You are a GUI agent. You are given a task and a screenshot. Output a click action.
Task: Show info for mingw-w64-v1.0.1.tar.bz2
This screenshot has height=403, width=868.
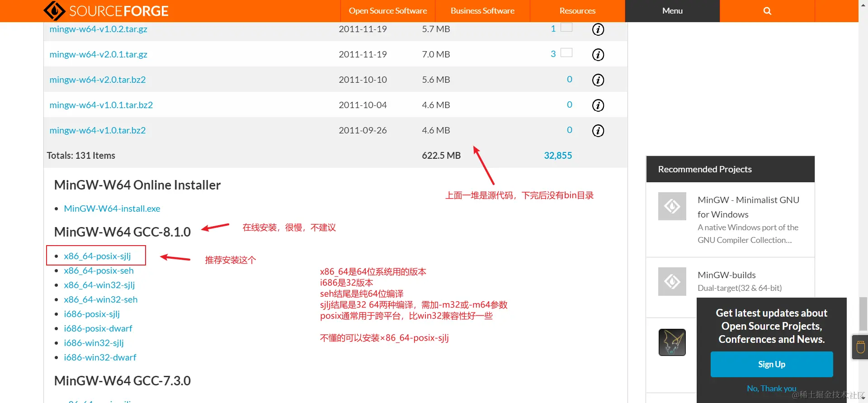[x=598, y=105]
